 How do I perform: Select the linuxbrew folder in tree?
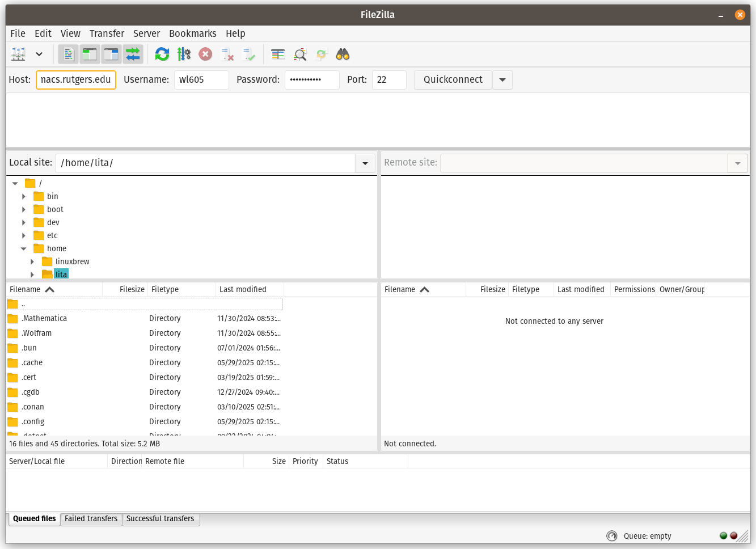click(73, 261)
